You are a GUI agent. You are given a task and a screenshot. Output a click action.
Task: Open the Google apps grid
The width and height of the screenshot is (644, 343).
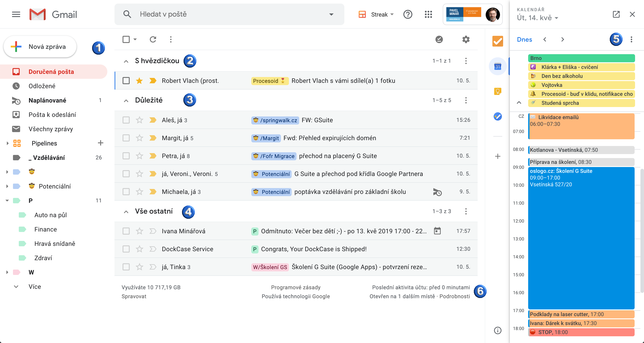(x=428, y=14)
